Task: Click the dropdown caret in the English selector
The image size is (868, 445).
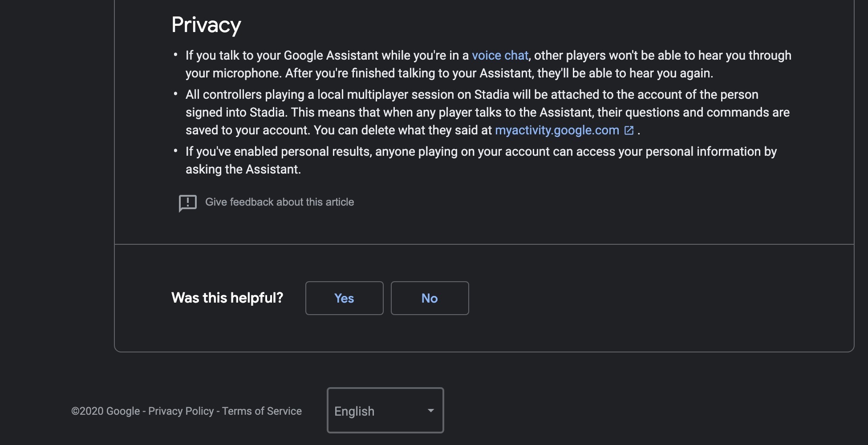Action: (x=430, y=411)
